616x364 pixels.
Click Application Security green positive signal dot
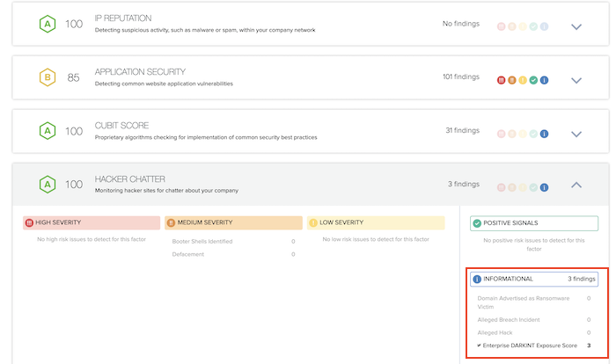(533, 80)
